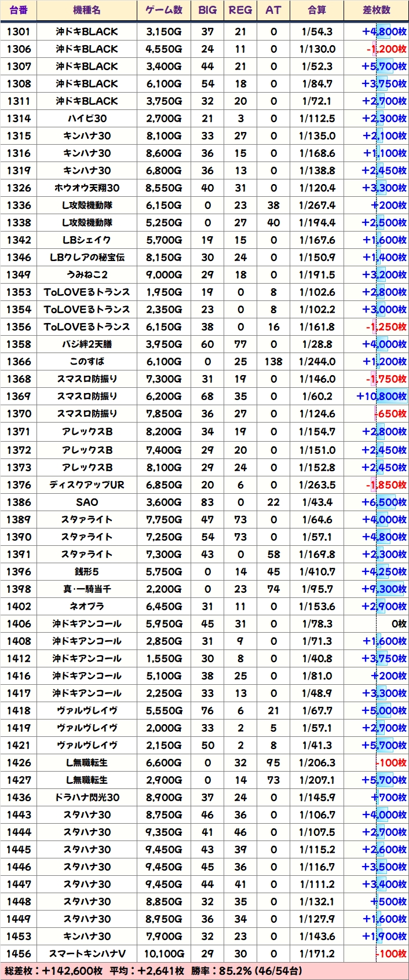Click the 総差枚 summary footer row
Screen dimensions: 409x980
(204, 971)
